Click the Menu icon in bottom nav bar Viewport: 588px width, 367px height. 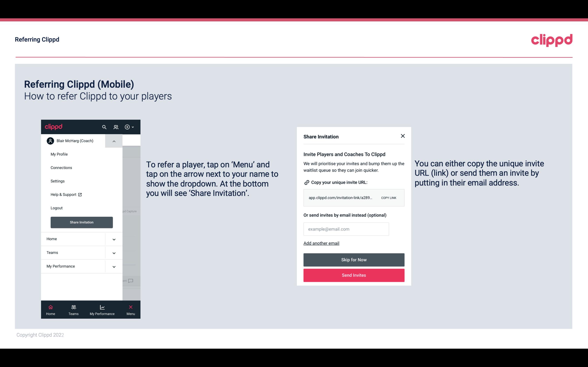click(x=130, y=307)
